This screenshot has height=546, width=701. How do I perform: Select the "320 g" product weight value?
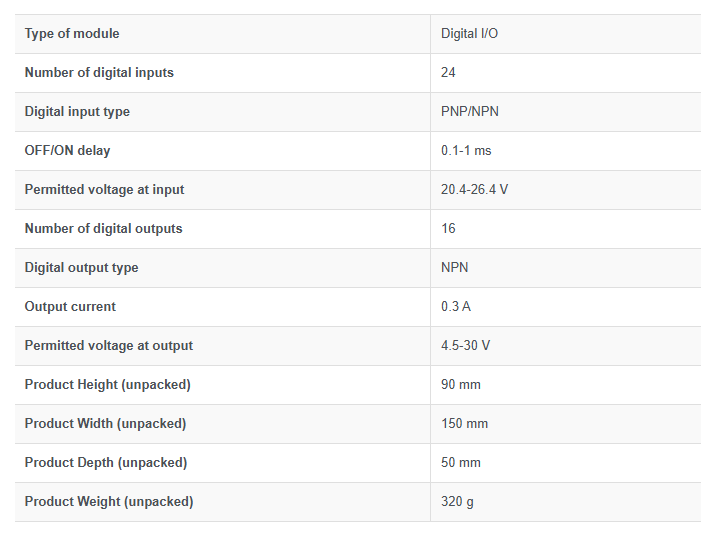pyautogui.click(x=457, y=502)
